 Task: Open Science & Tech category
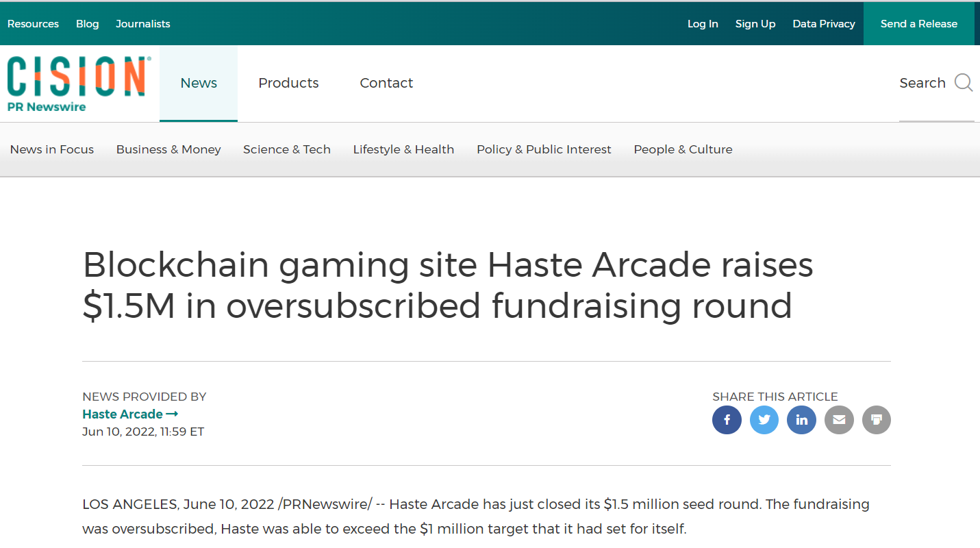point(287,149)
